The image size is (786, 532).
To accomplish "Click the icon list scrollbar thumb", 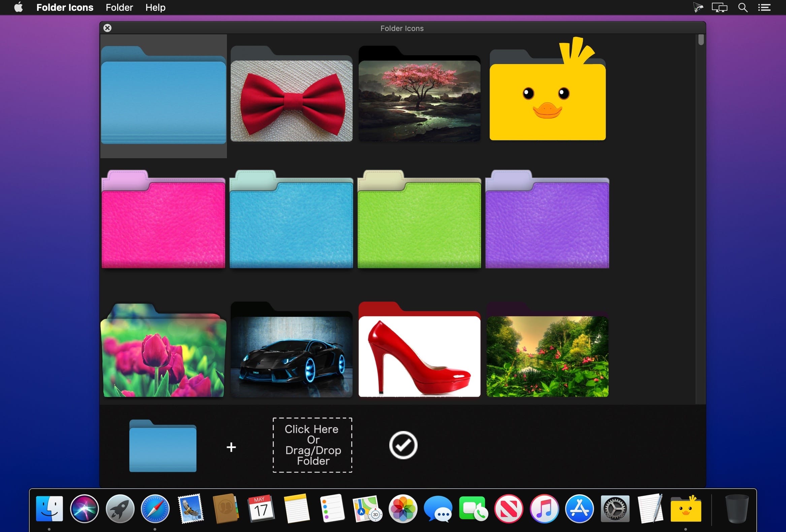I will click(x=701, y=40).
